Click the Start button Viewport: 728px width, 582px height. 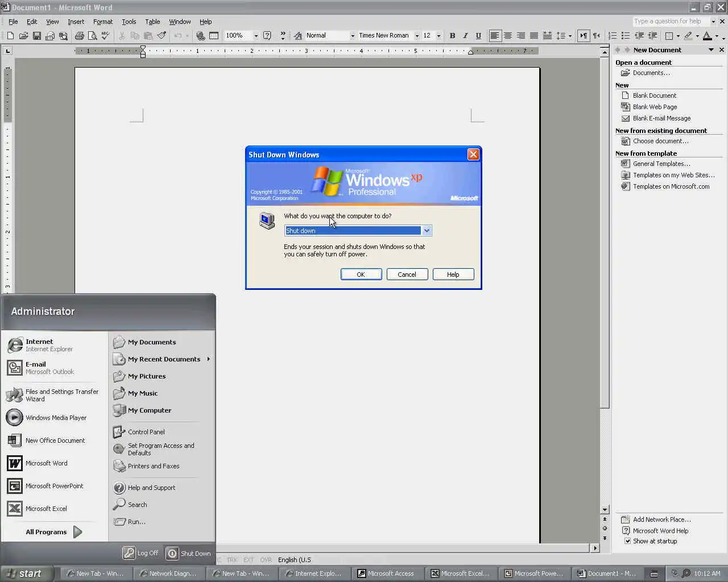pyautogui.click(x=27, y=573)
